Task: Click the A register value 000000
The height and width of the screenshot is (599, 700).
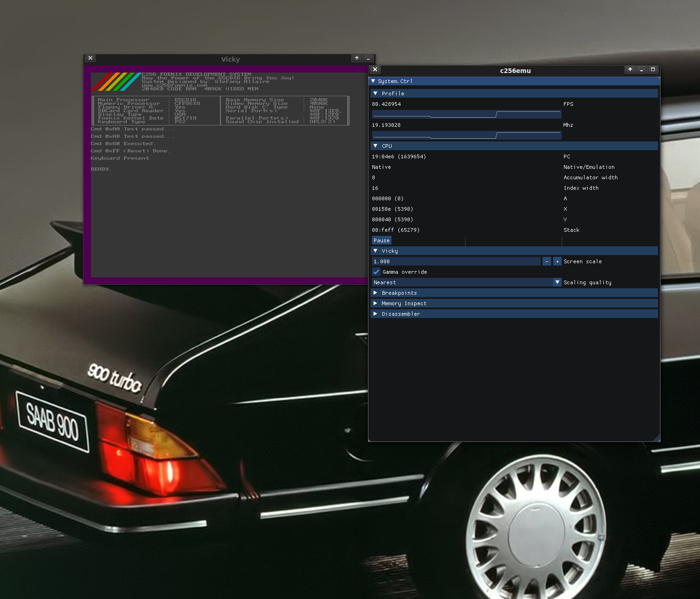Action: (388, 198)
